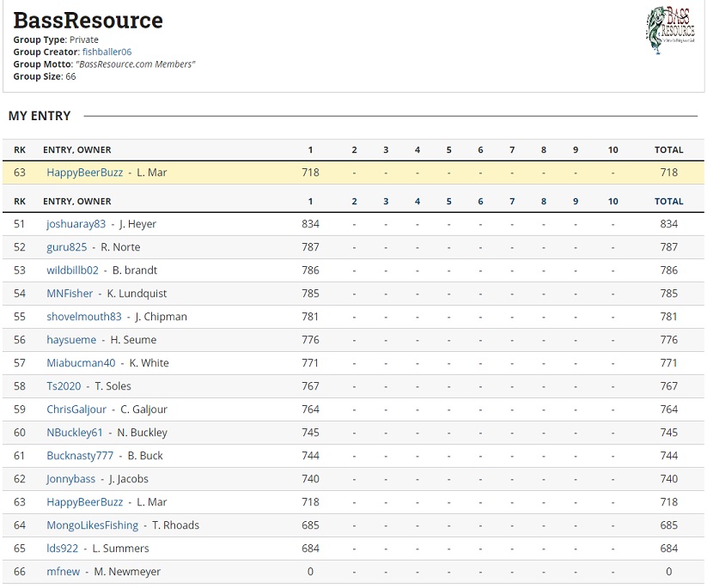Sort standings by week 9 column header
Screen dimensions: 707x588
576,202
